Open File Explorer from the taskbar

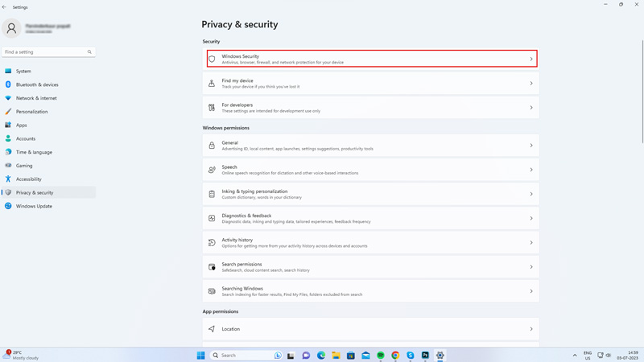[x=336, y=356]
